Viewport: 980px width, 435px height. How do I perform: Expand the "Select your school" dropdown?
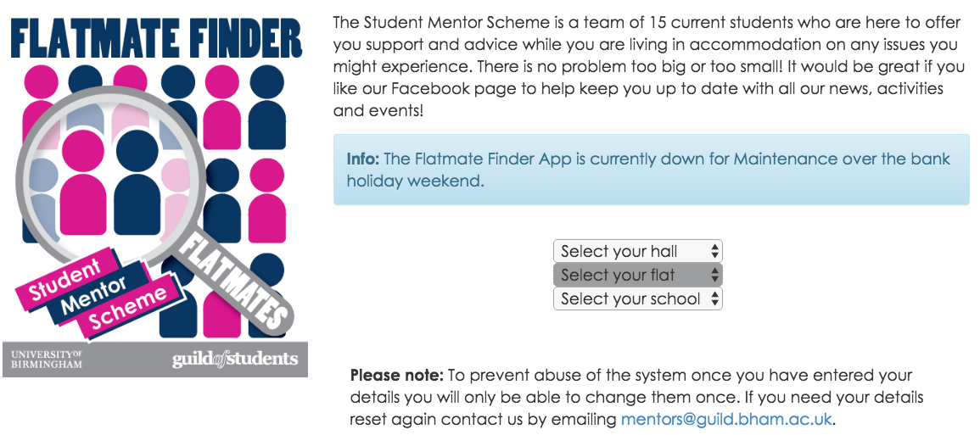pos(637,298)
